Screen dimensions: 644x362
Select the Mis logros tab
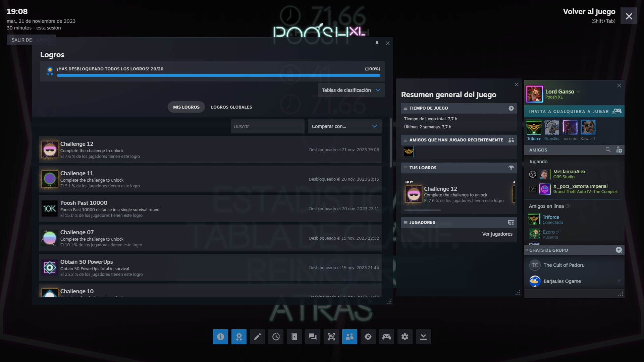pos(186,107)
